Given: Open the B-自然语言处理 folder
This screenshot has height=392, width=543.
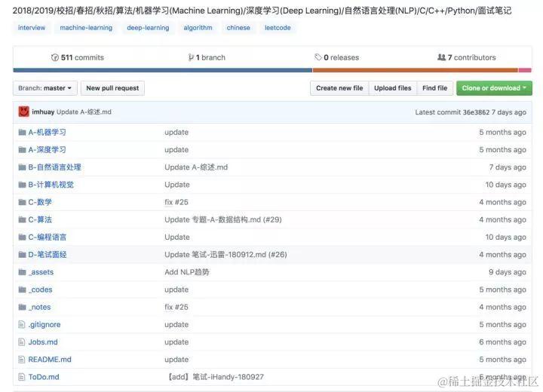Looking at the screenshot, I should 55,167.
